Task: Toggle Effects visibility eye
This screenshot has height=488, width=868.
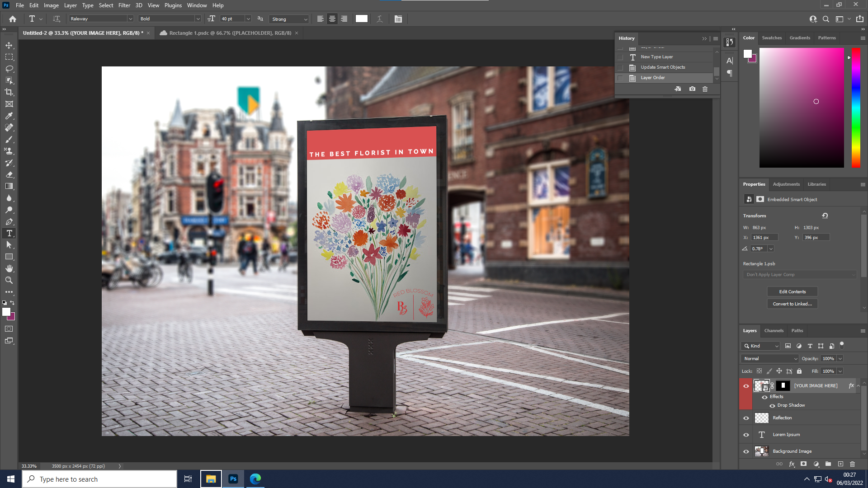Action: click(765, 397)
